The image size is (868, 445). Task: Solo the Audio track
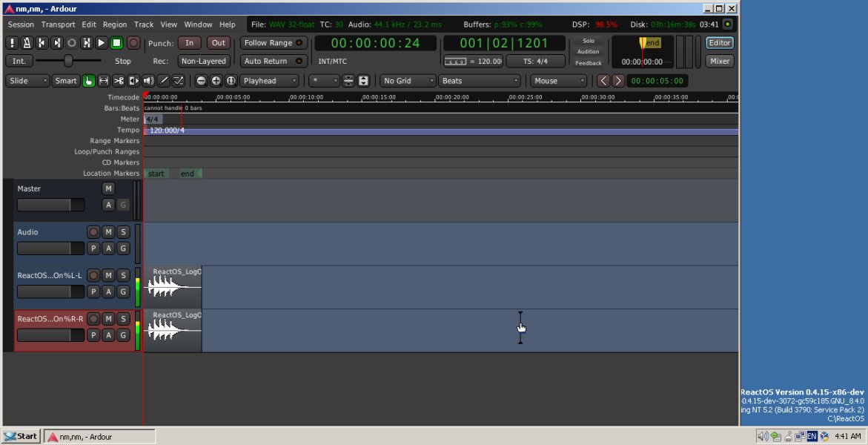click(x=124, y=232)
